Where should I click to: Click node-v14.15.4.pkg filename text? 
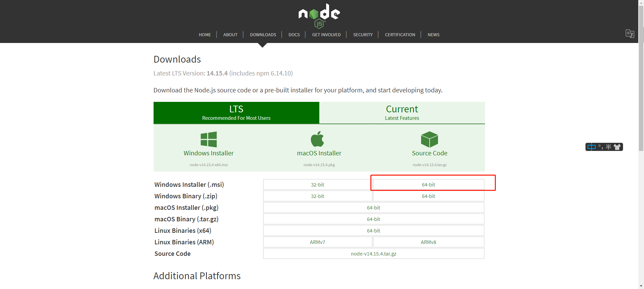coord(319,165)
